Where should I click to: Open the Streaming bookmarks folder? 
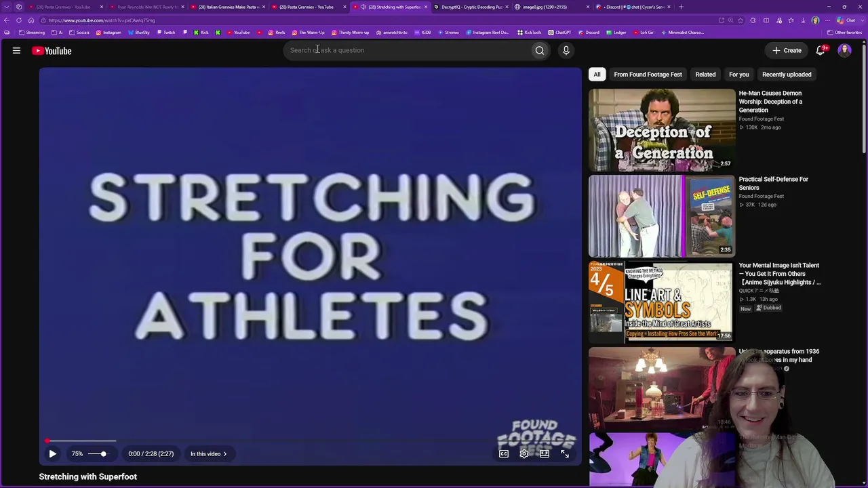32,33
